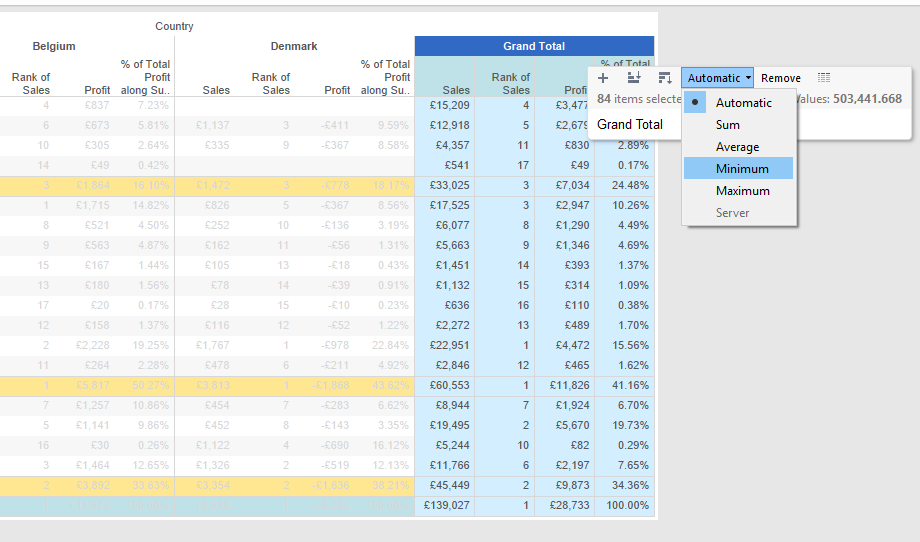The width and height of the screenshot is (920, 542).
Task: Click the Denmark country header
Action: coord(294,46)
